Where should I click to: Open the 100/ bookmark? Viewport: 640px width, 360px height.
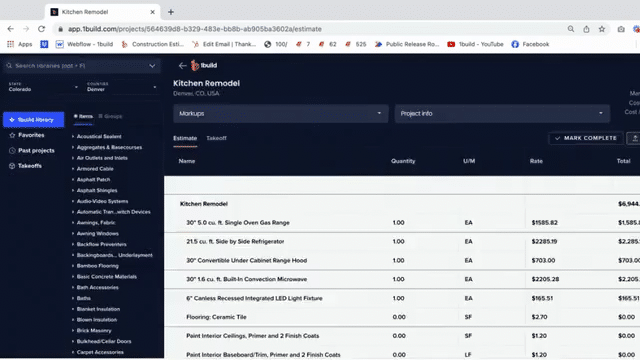[276, 44]
